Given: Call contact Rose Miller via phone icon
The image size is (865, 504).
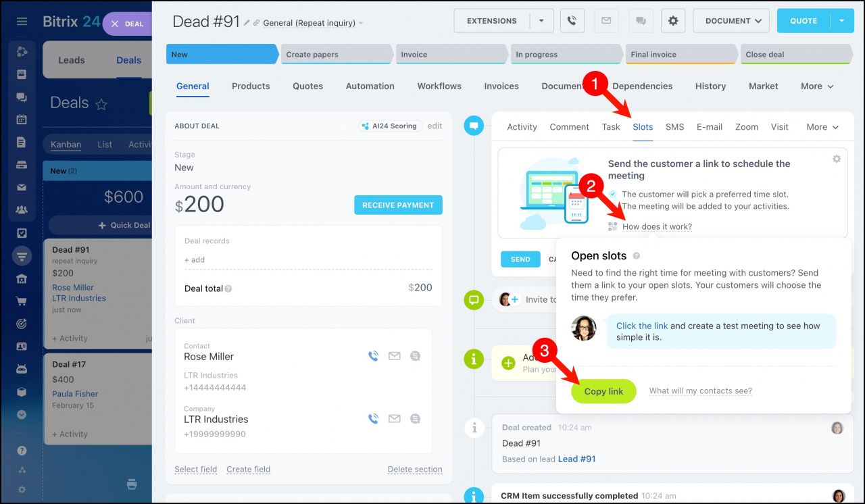Looking at the screenshot, I should [373, 356].
